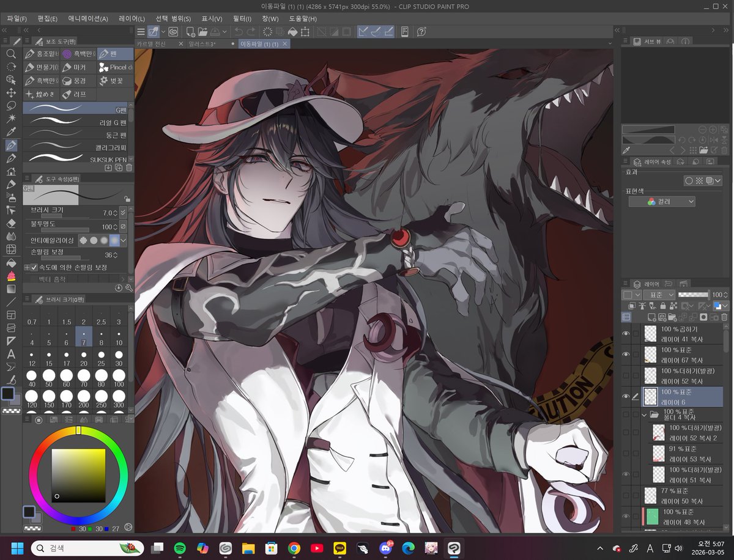Switch to '카르텔 전신' canvas tab

pyautogui.click(x=151, y=44)
